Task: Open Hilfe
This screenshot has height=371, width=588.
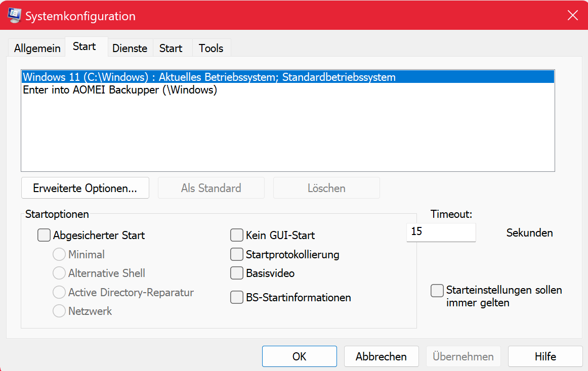Action: click(545, 356)
